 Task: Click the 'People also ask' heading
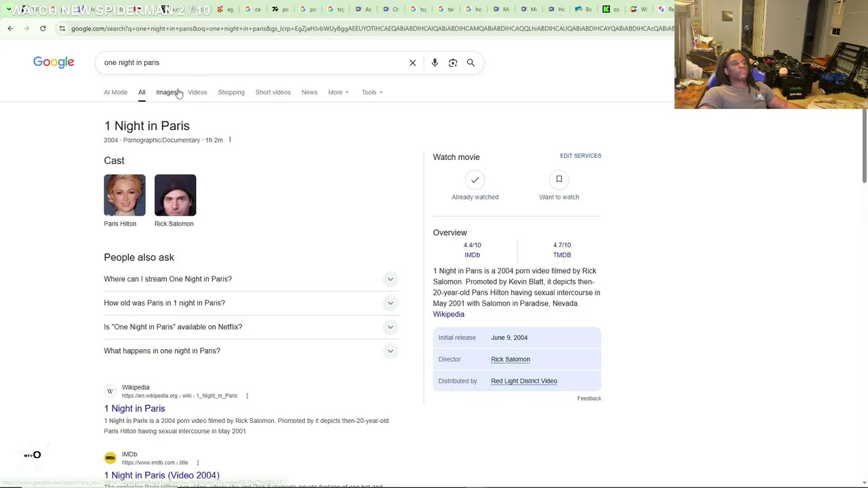(139, 258)
